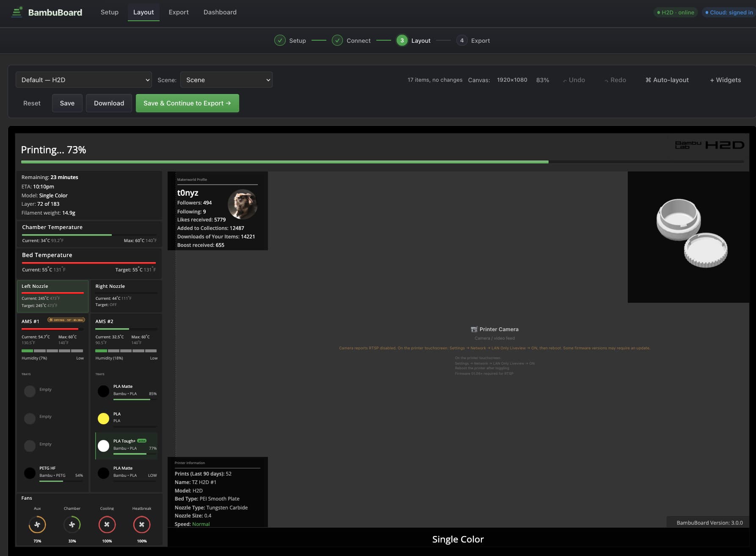The height and width of the screenshot is (556, 756).
Task: Click the step 3 Layout circle
Action: point(402,41)
